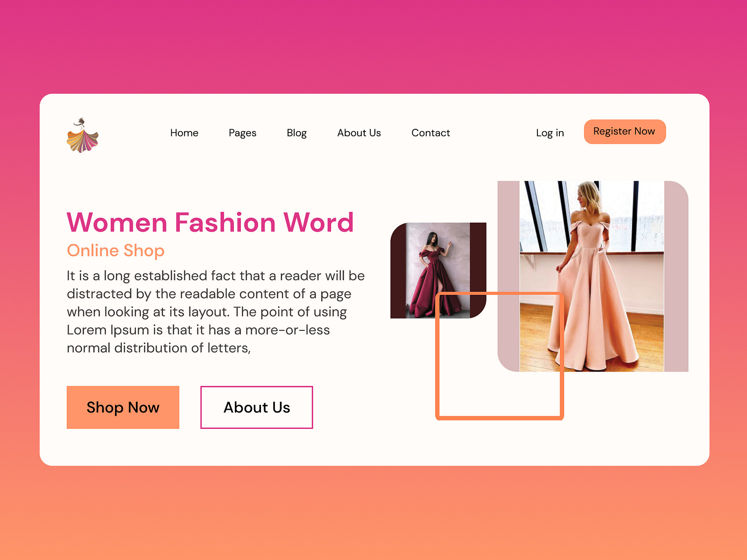
Task: Open the Contact page
Action: [430, 133]
